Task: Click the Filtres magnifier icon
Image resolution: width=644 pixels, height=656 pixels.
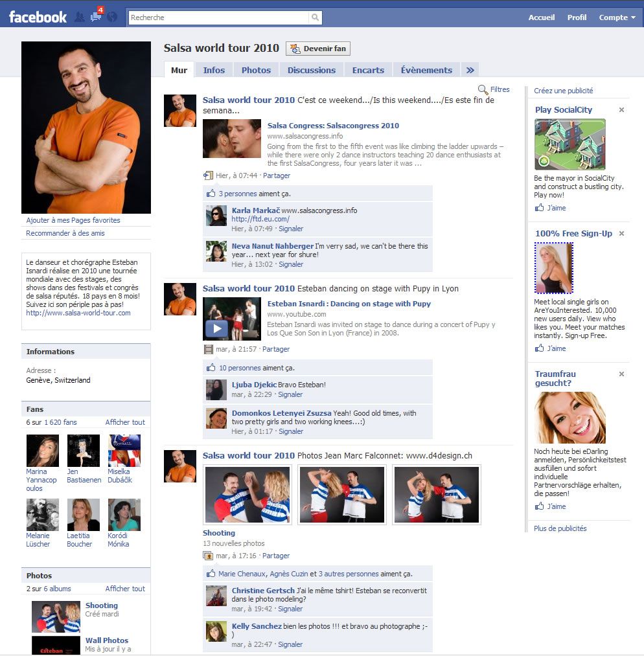Action: (483, 89)
